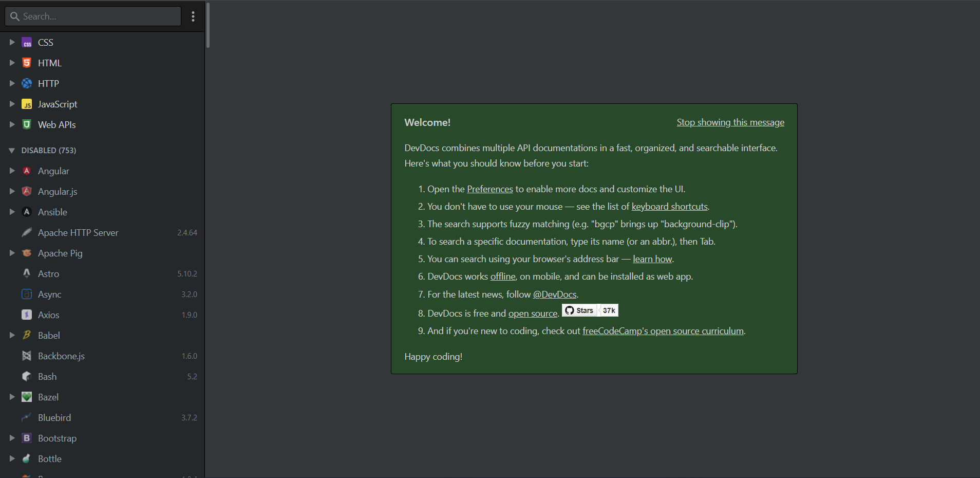This screenshot has width=980, height=478.
Task: Click the search input field
Action: tap(92, 16)
